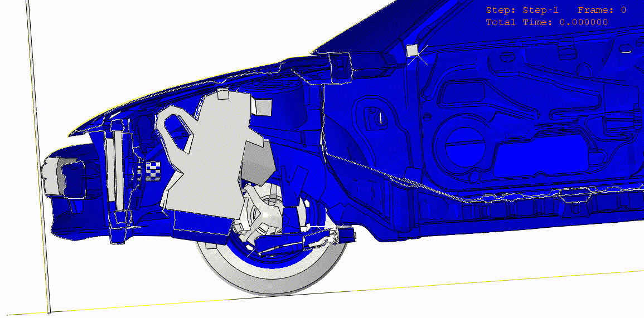Click the white reference point marker

click(x=413, y=50)
